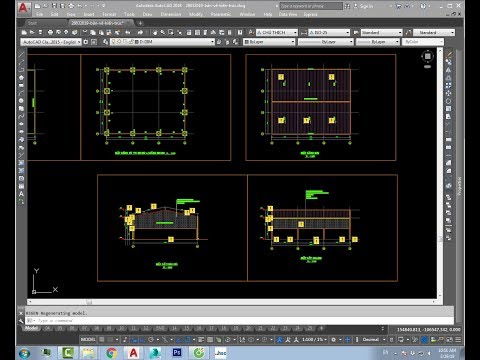480x360 pixels.
Task: Select the Line tool in Draw toolbar
Action: pos(21,54)
